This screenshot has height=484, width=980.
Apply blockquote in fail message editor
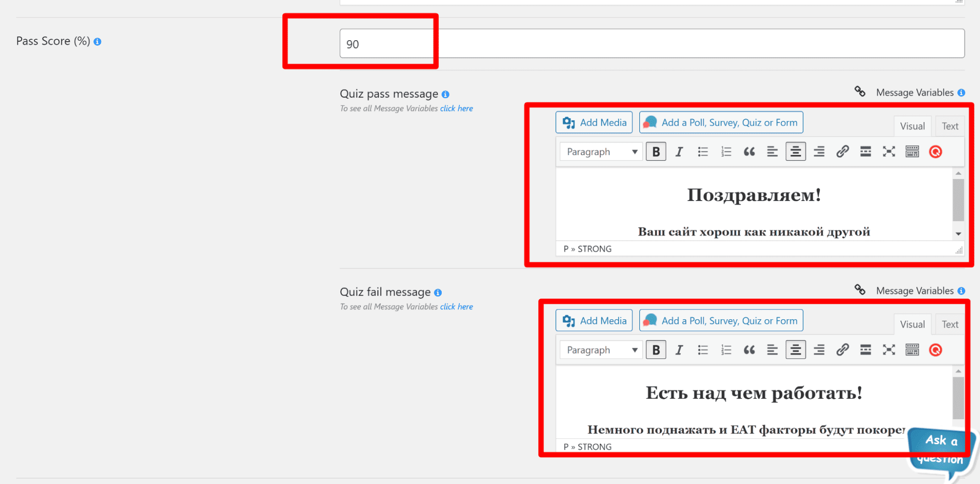[x=749, y=350]
